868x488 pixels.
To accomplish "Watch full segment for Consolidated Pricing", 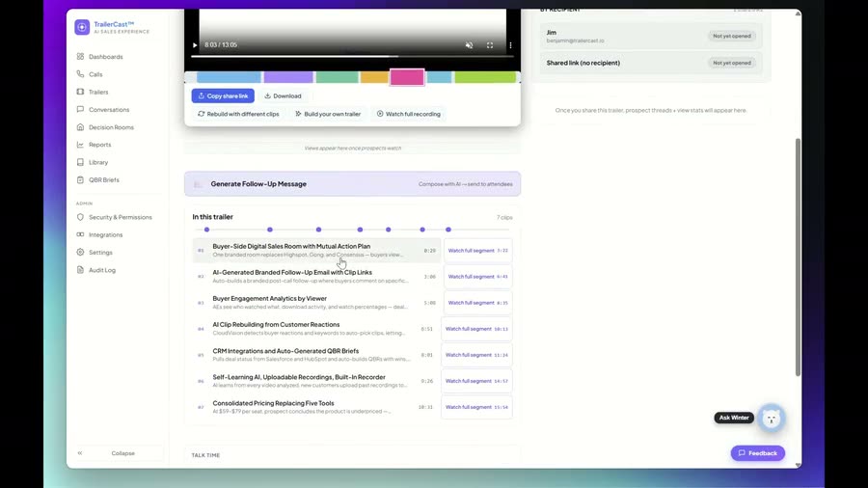I will point(476,407).
